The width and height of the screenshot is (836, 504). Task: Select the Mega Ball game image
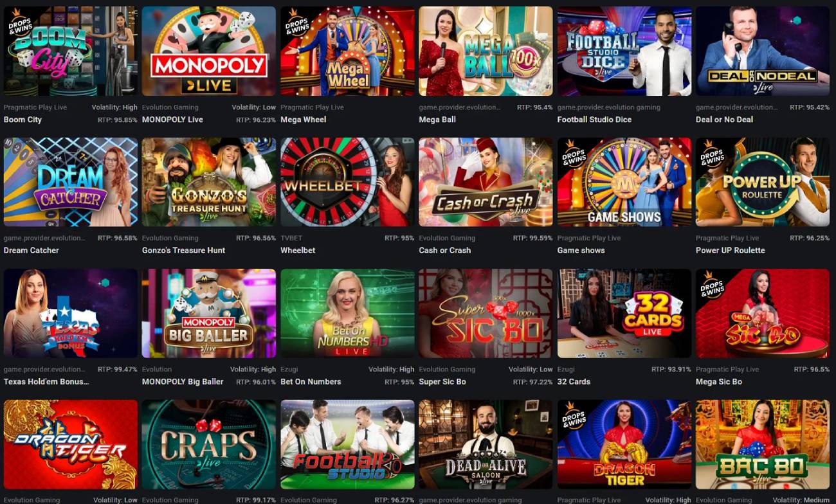[486, 51]
